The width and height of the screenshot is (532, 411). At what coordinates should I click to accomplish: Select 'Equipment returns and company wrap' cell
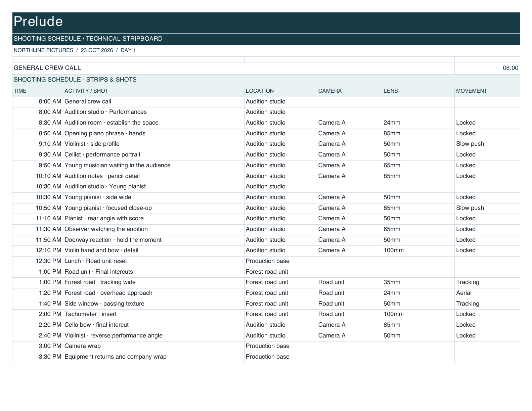pyautogui.click(x=153, y=357)
